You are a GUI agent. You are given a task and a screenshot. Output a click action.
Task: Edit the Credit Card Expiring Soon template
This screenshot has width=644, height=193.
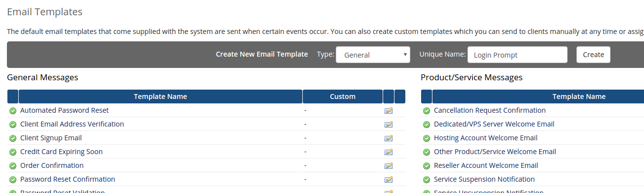(389, 152)
